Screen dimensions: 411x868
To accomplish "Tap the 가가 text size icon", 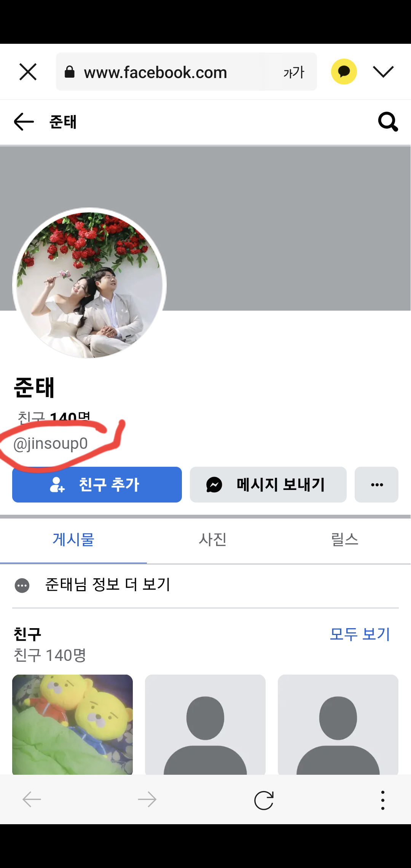I will coord(294,72).
